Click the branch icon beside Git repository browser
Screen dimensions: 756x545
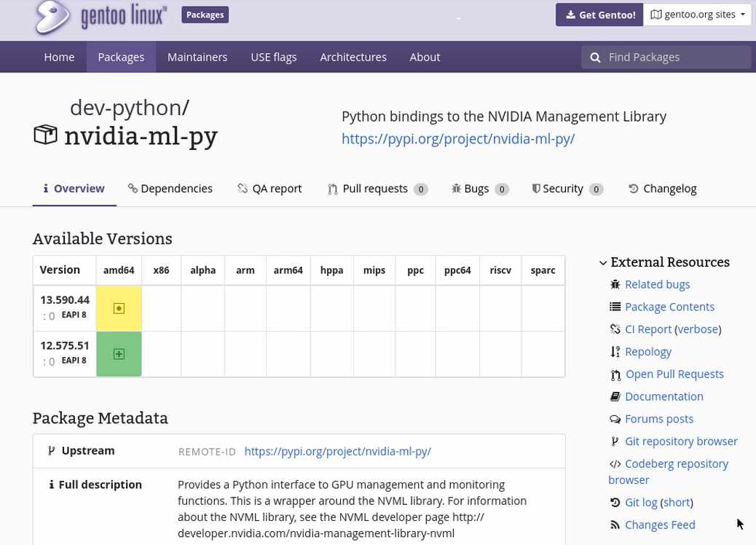pyautogui.click(x=614, y=441)
